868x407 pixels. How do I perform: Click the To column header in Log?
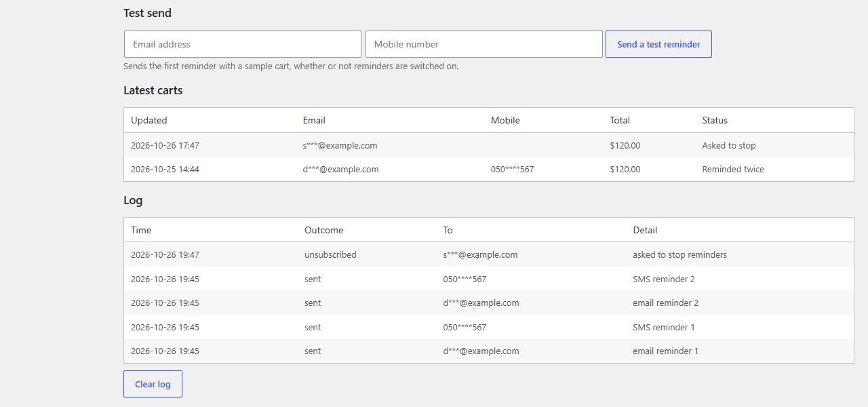(448, 230)
